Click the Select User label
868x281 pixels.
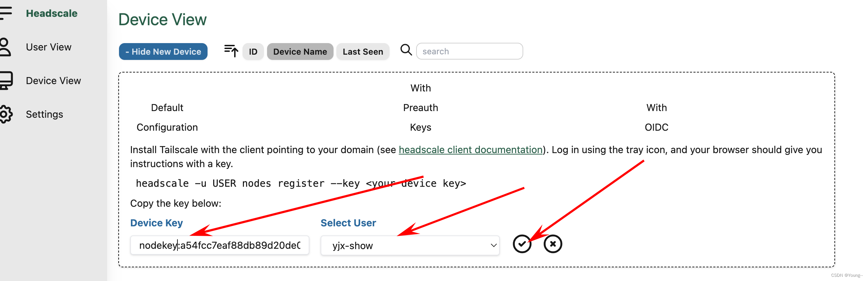[x=348, y=223]
